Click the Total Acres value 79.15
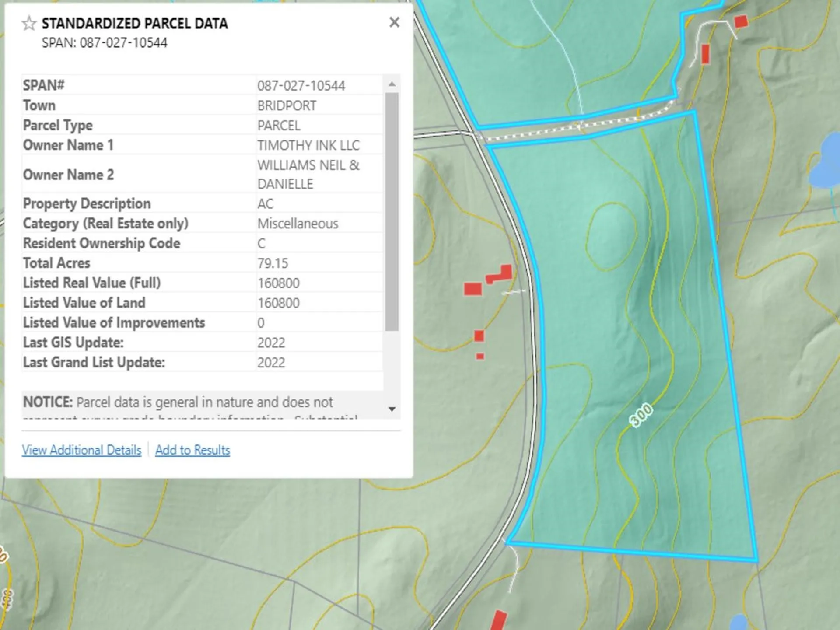This screenshot has height=630, width=840. 273,263
